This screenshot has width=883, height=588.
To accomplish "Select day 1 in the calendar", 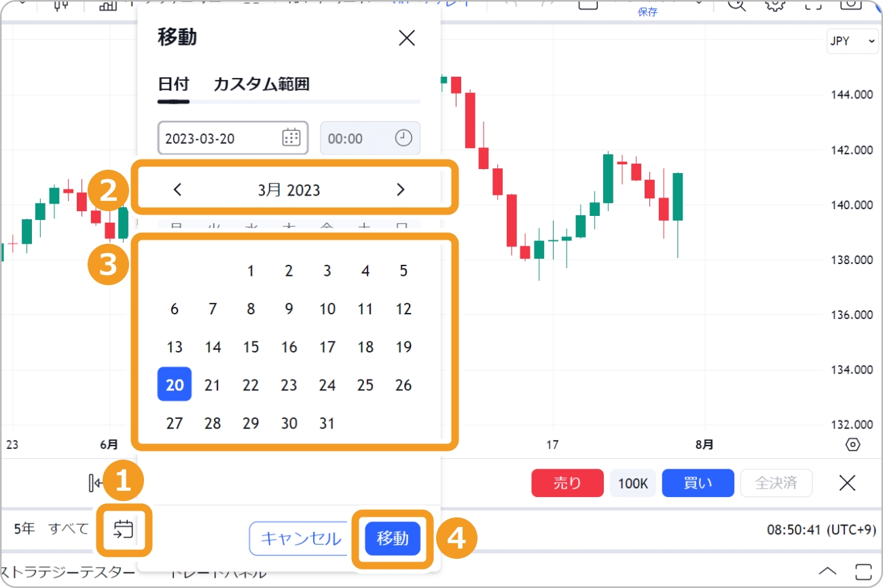I will click(251, 271).
